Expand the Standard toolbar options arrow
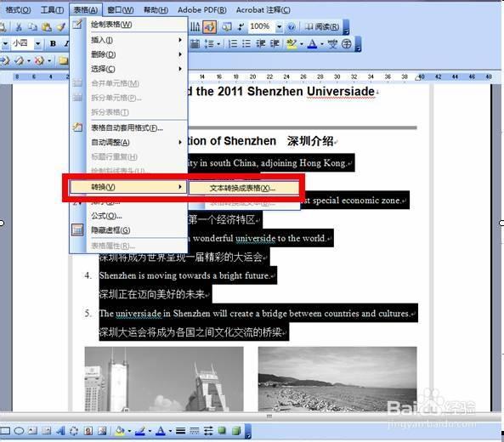 click(346, 28)
